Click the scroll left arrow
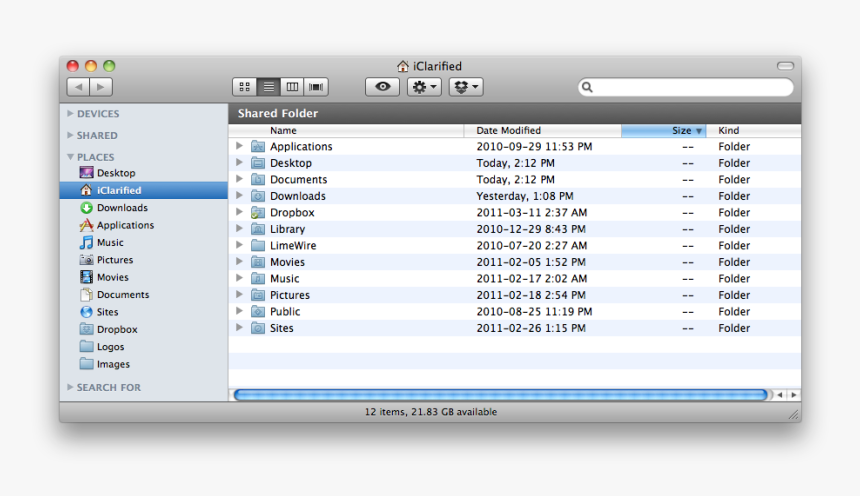 (780, 395)
